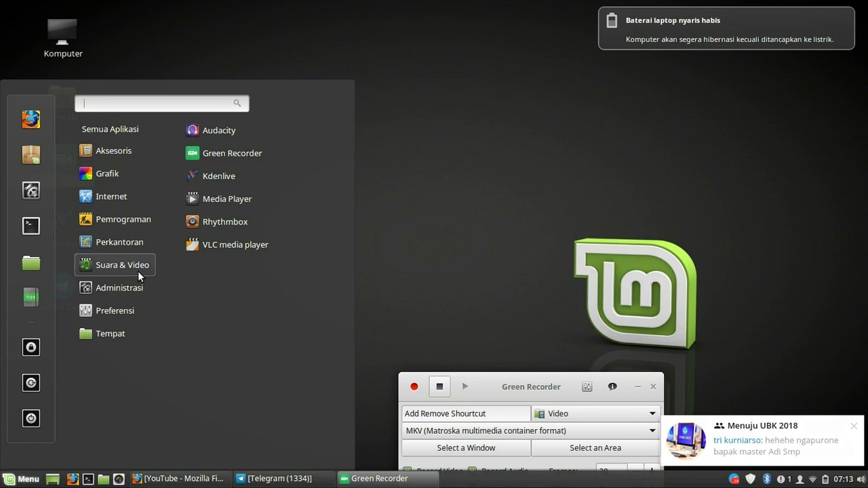The image size is (868, 488).
Task: Click the red record button in Green Recorder
Action: pos(414,386)
